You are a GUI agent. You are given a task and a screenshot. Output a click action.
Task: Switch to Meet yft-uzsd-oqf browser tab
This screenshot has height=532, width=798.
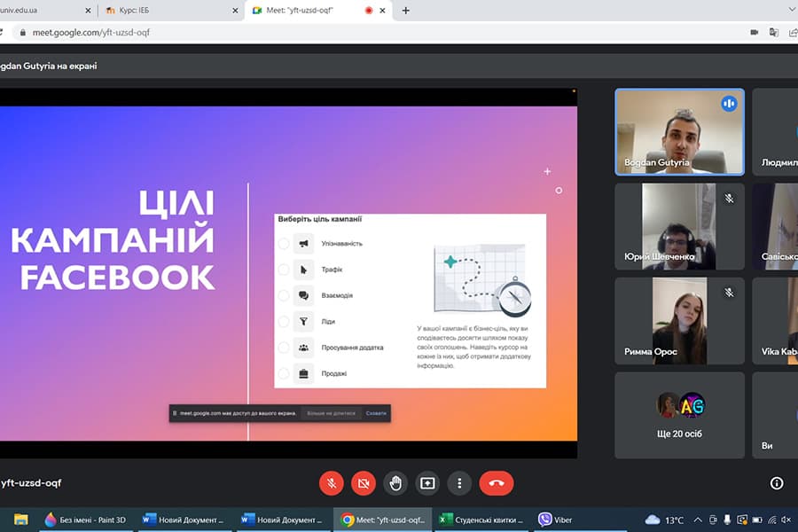(x=318, y=10)
